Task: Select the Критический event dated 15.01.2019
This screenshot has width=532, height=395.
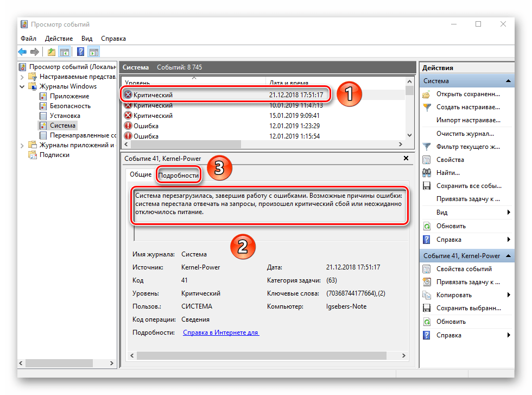Action: tap(162, 115)
